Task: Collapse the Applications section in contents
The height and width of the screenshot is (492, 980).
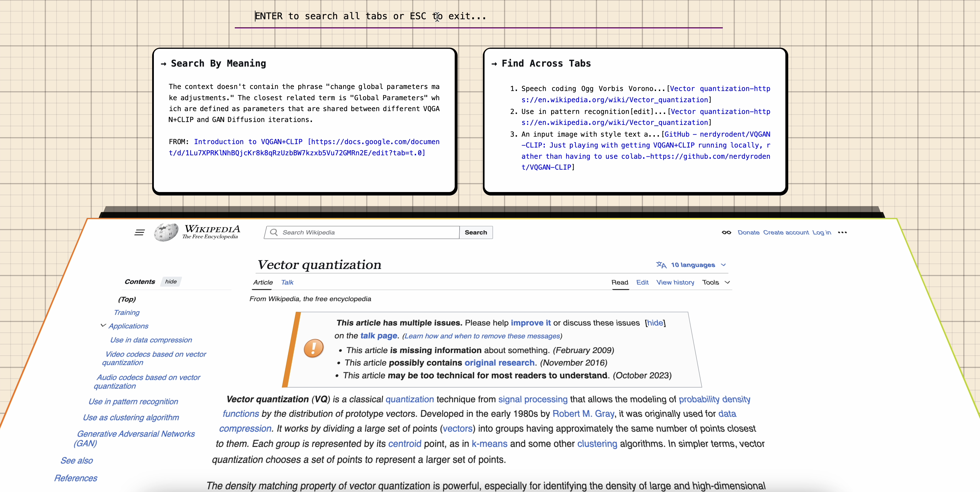Action: [x=103, y=325]
